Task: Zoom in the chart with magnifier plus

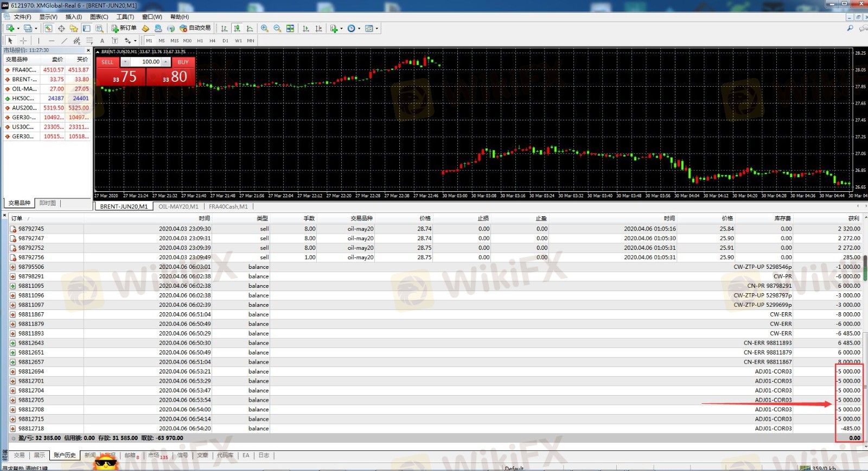Action: pyautogui.click(x=264, y=28)
